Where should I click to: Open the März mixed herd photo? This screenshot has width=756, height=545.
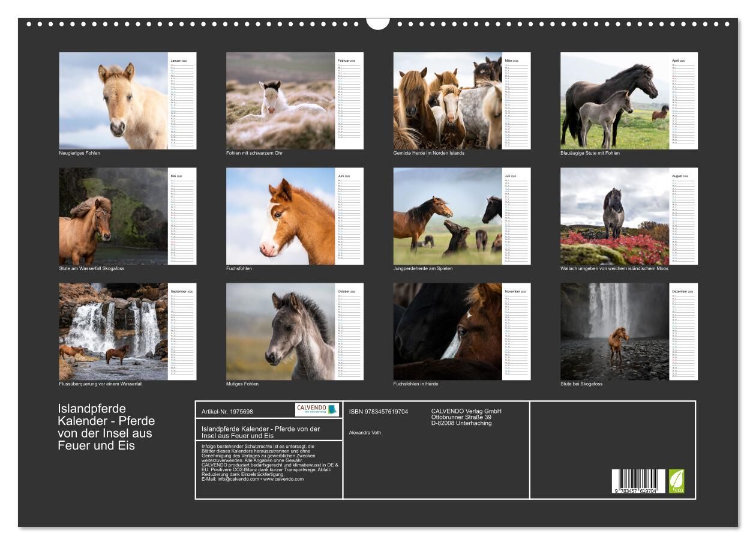448,101
